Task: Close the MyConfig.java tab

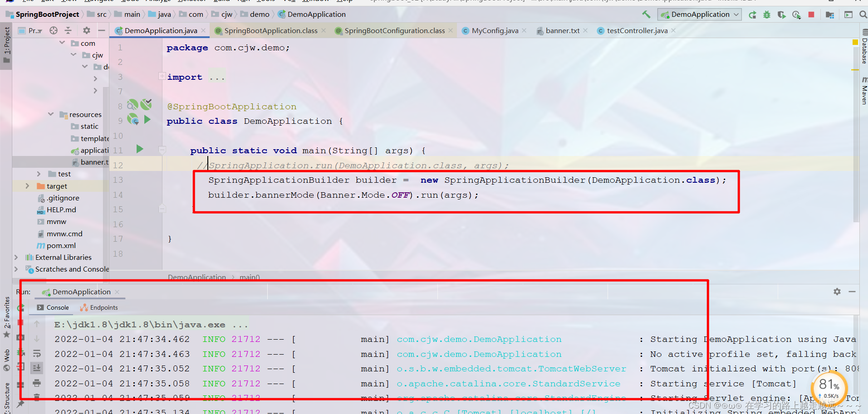Action: (x=524, y=30)
